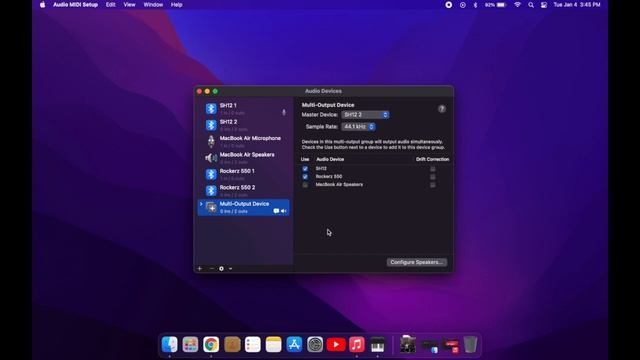Click the Bluetooth icon in menu bar

click(475, 5)
